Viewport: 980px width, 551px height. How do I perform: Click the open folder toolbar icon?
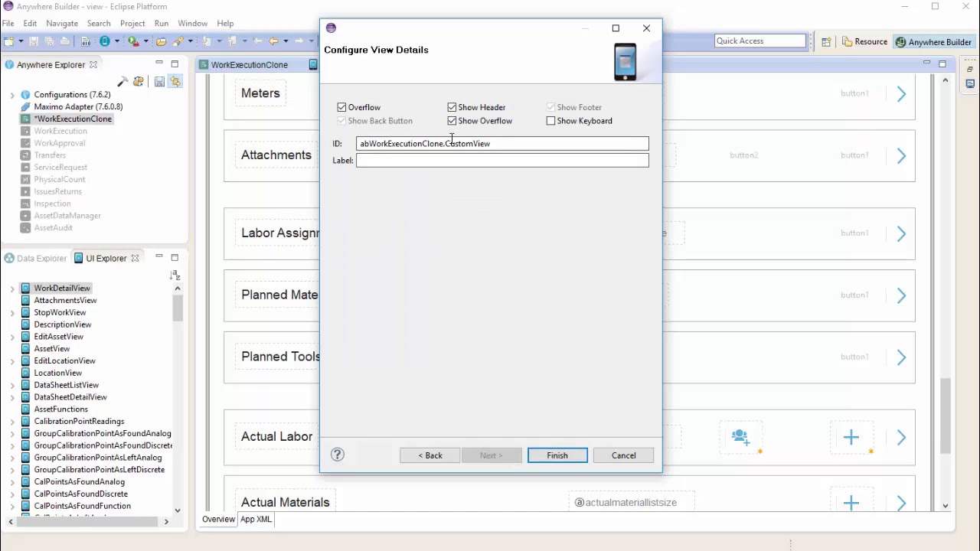click(162, 41)
